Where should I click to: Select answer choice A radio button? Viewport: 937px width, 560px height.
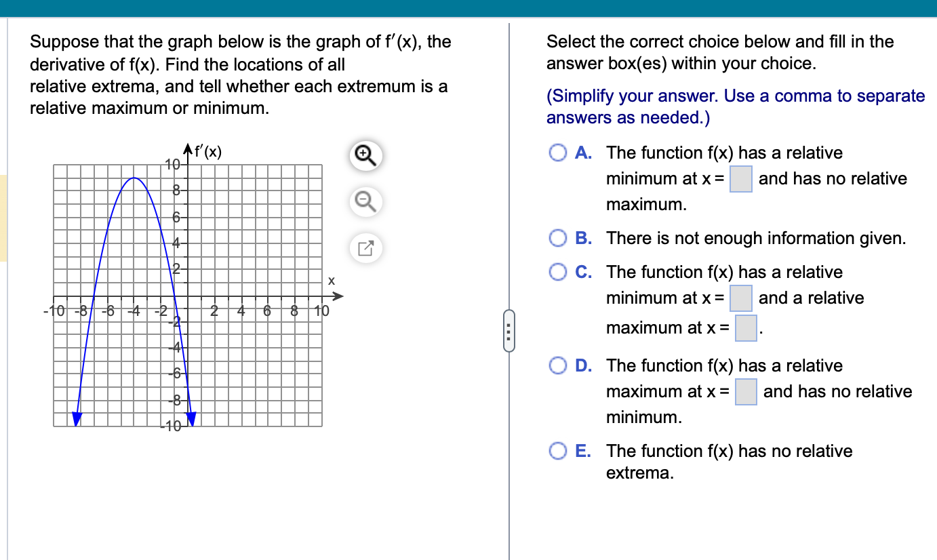pyautogui.click(x=557, y=153)
